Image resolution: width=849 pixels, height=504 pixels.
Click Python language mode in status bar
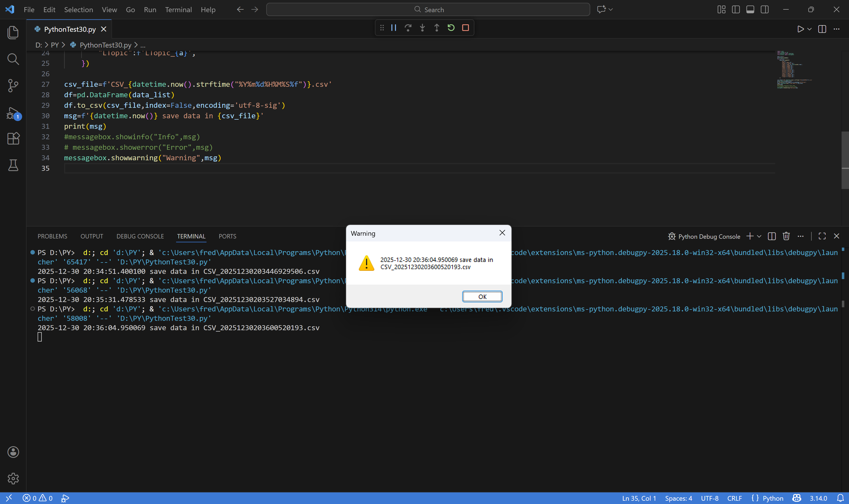[x=773, y=498]
